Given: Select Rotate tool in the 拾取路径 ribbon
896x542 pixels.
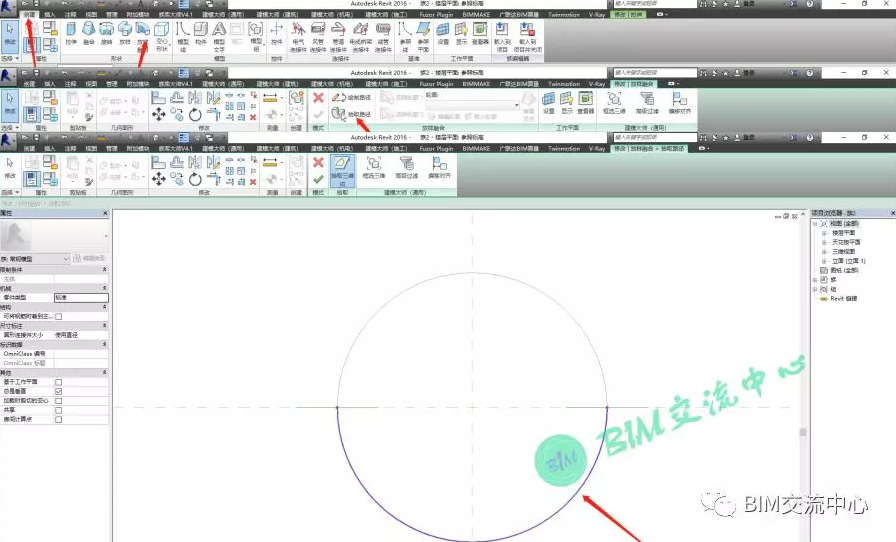Looking at the screenshot, I should click(x=195, y=179).
